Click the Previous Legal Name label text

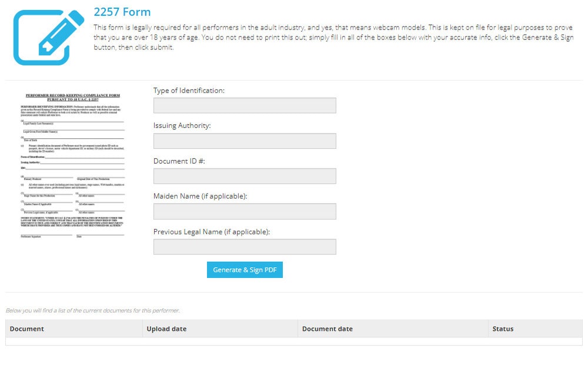(211, 232)
